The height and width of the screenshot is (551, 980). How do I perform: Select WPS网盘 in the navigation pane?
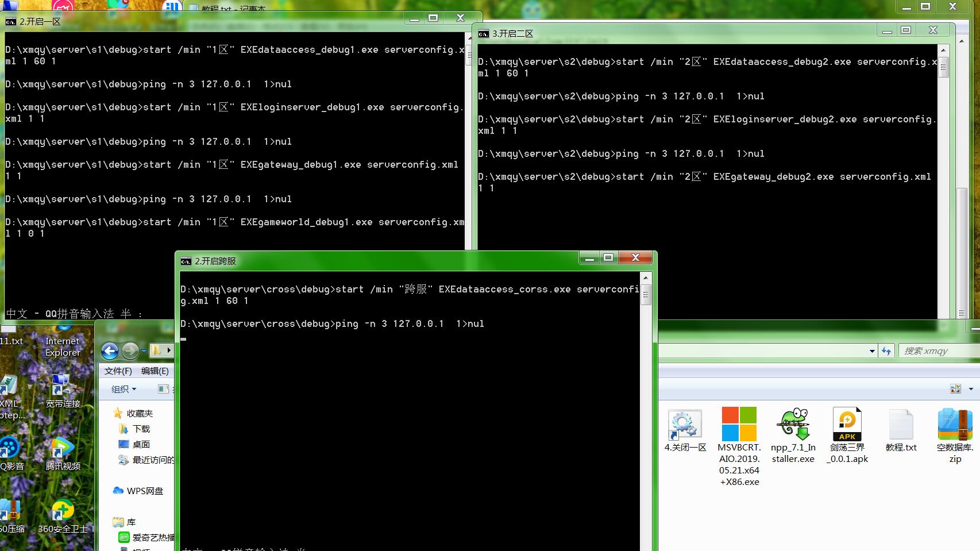click(x=144, y=491)
